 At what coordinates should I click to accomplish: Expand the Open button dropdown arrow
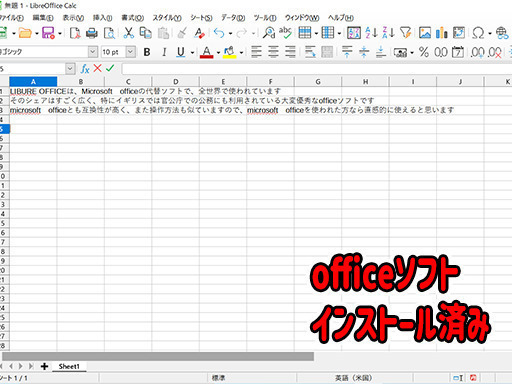coord(37,33)
